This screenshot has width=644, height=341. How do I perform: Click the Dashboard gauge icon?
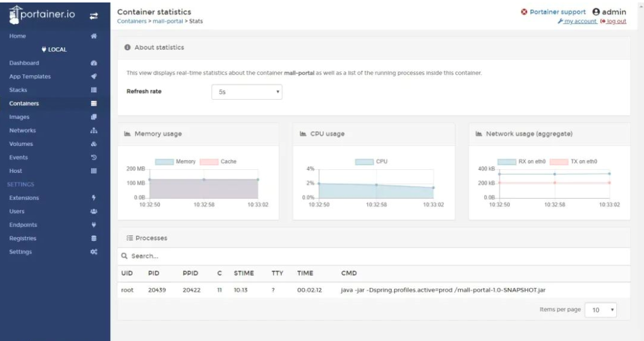[x=95, y=63]
